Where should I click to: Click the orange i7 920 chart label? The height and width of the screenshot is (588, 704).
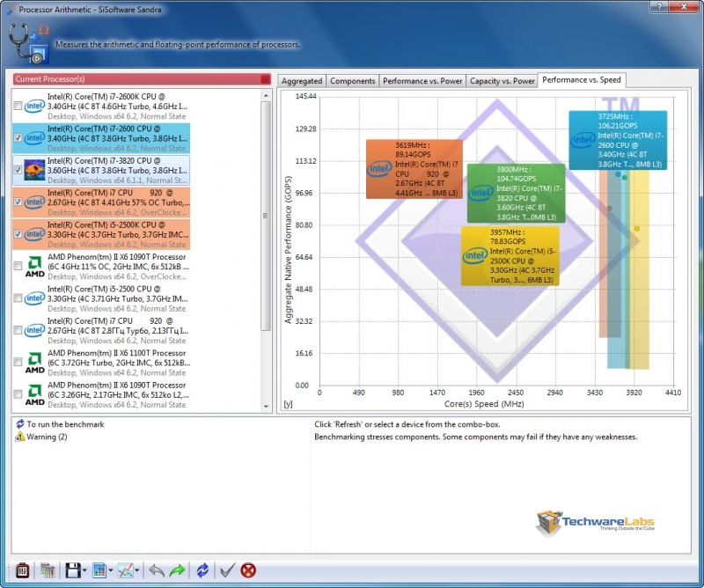[x=414, y=169]
